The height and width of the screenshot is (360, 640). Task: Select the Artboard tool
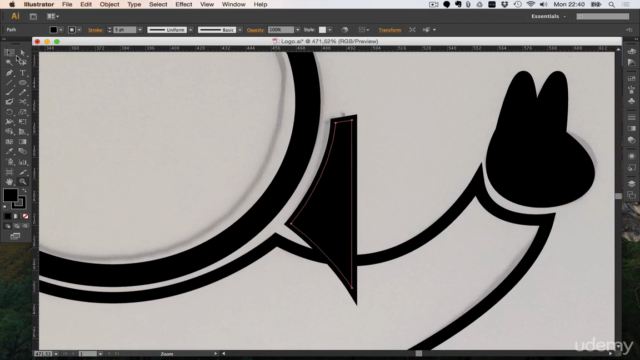pyautogui.click(x=9, y=172)
